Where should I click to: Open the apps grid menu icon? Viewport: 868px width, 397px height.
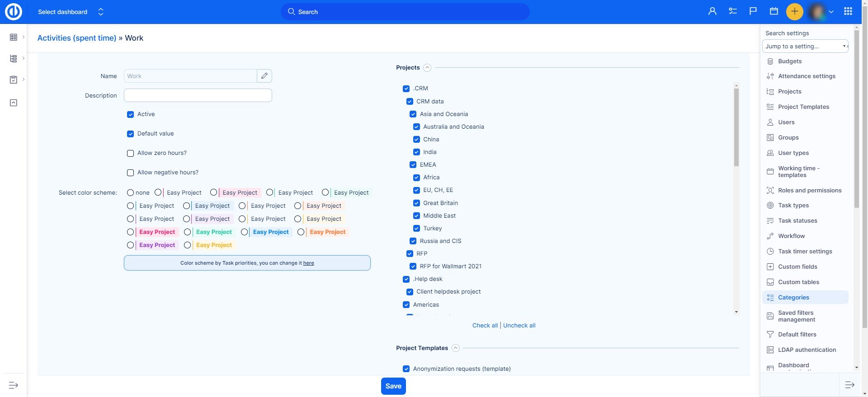click(848, 12)
